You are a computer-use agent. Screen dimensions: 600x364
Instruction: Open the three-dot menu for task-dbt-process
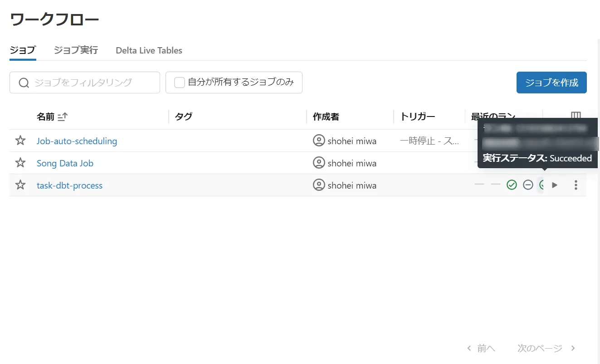point(576,185)
